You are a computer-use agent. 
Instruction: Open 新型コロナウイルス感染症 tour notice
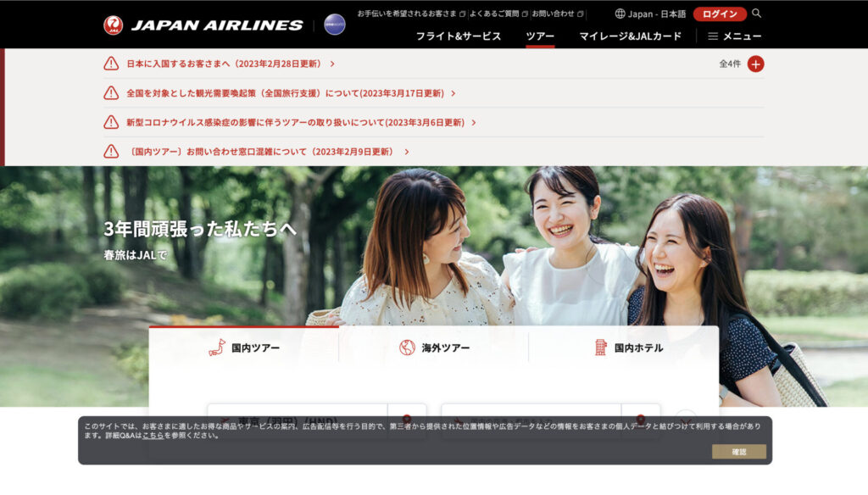296,122
